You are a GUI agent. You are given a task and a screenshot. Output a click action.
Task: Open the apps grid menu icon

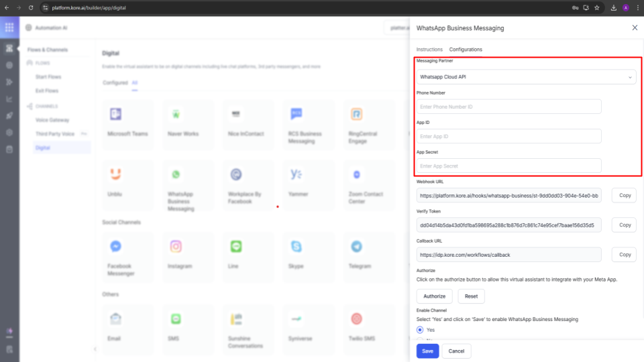pyautogui.click(x=9, y=27)
